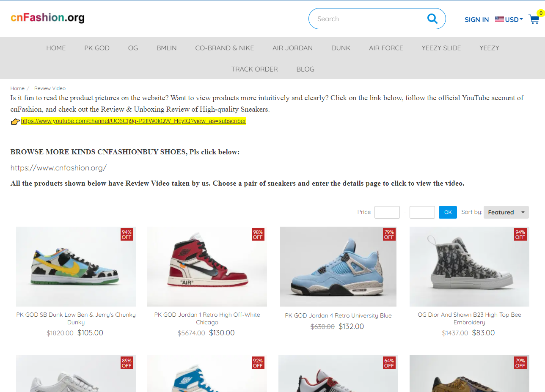The height and width of the screenshot is (392, 545).
Task: Click the cnFashion.org logo
Action: [x=47, y=18]
